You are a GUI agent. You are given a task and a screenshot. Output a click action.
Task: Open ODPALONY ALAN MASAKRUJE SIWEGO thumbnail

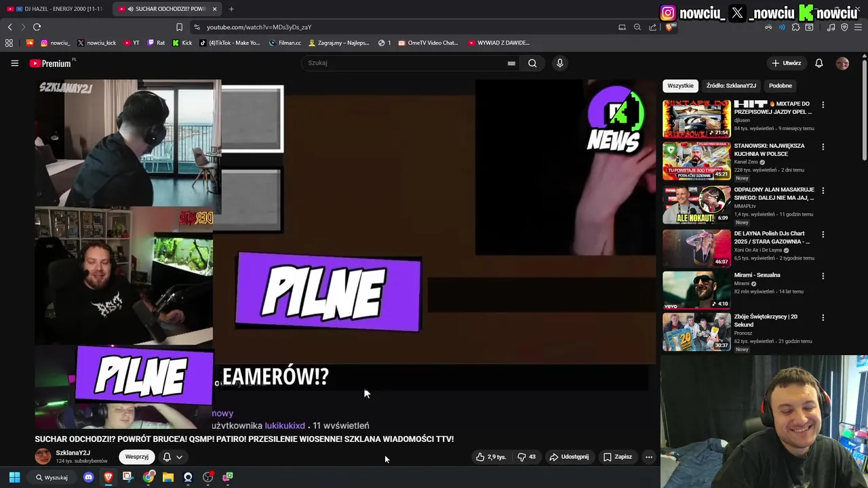point(696,205)
